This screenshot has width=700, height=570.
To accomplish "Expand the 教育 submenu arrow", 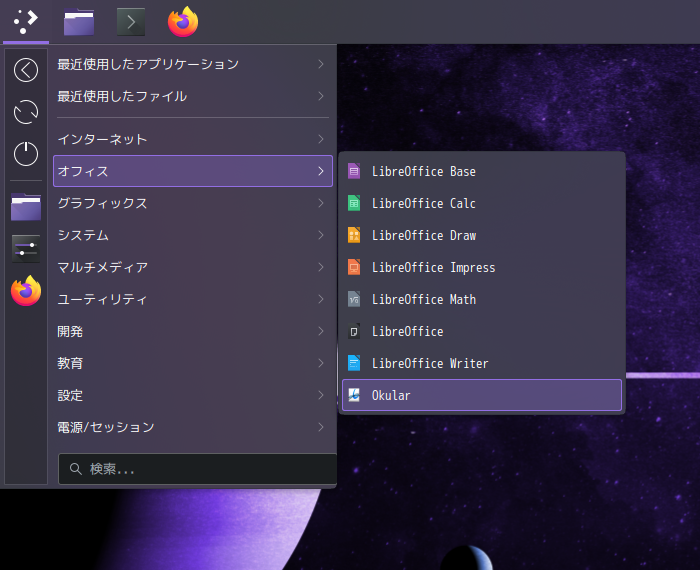I will pyautogui.click(x=321, y=363).
